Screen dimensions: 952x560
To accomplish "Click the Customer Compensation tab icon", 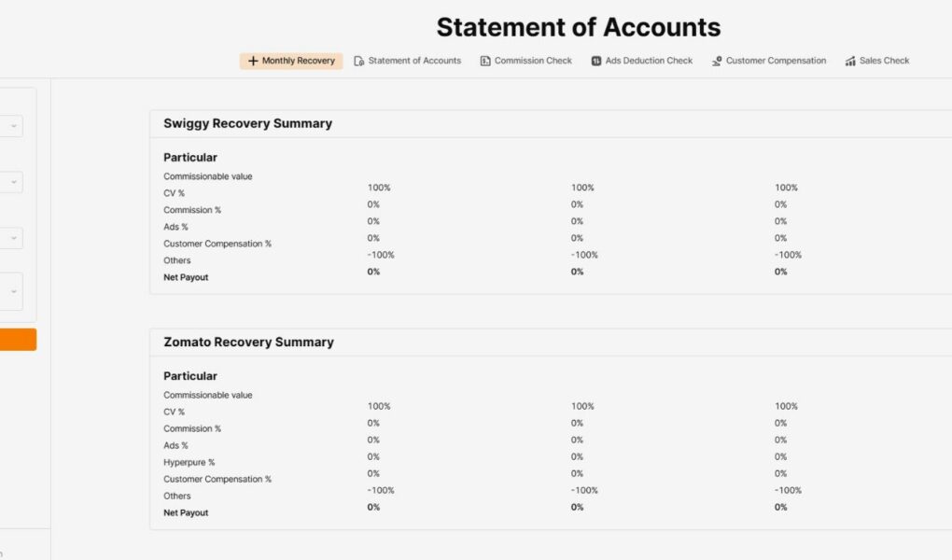I will [717, 62].
